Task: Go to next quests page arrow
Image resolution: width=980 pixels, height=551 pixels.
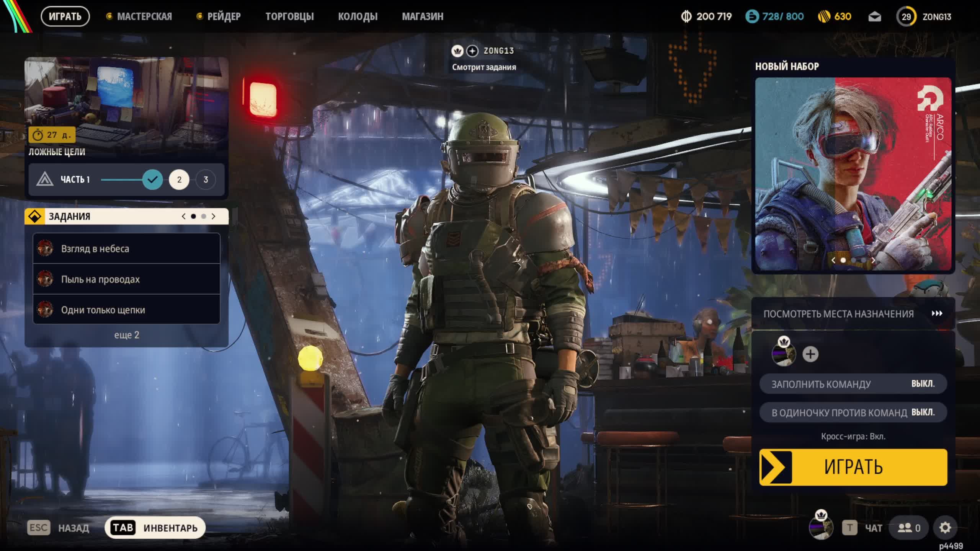Action: pyautogui.click(x=214, y=217)
